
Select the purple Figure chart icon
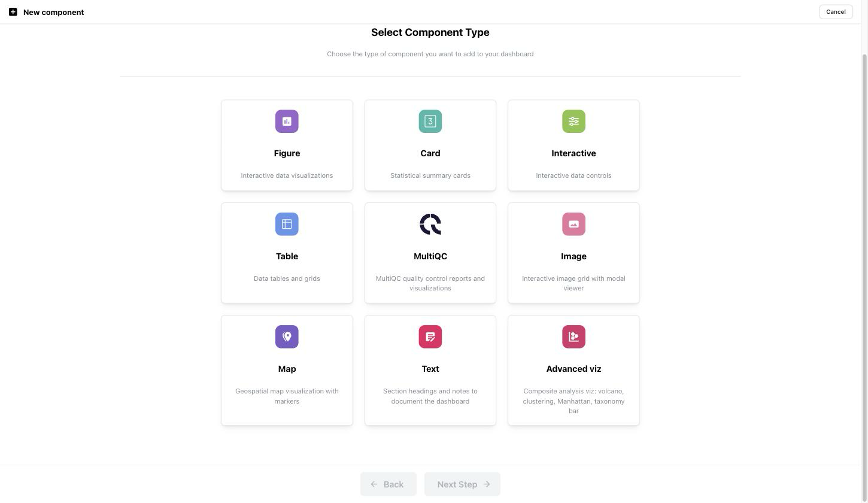pyautogui.click(x=287, y=122)
